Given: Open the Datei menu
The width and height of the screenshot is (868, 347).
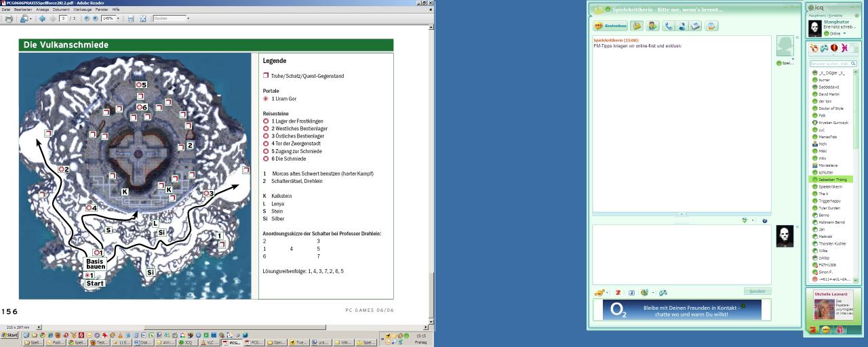Looking at the screenshot, I should (5, 9).
